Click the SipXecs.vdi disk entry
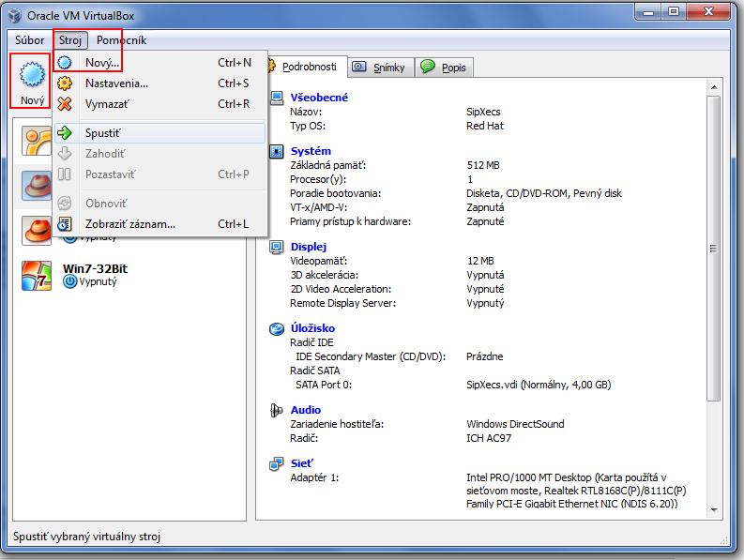This screenshot has width=744, height=560. pyautogui.click(x=539, y=385)
